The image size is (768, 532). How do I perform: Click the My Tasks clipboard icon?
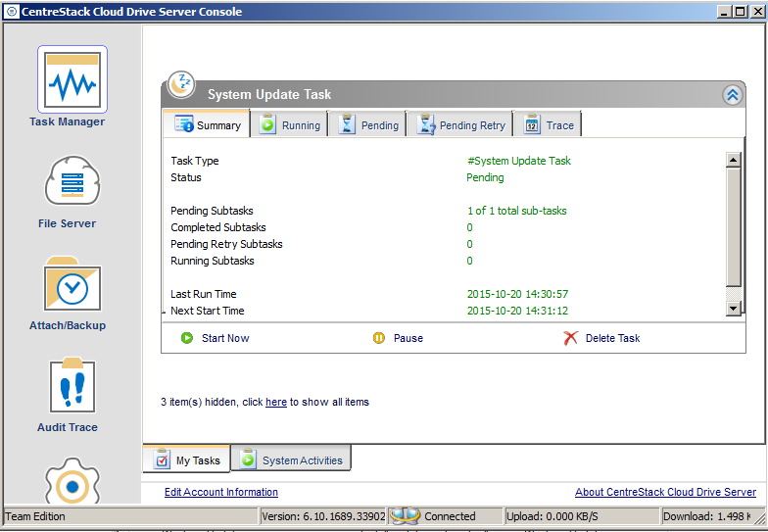tap(163, 459)
